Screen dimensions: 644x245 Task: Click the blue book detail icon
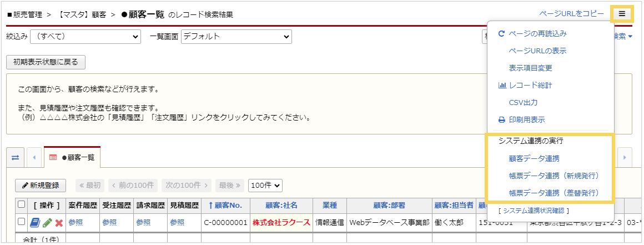(x=34, y=222)
